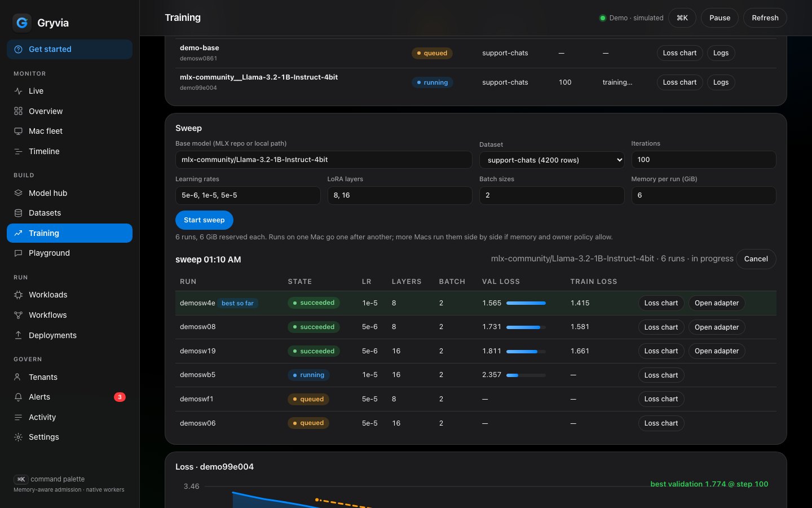812x508 pixels.
Task: Click the Workflows graph icon
Action: pyautogui.click(x=19, y=315)
